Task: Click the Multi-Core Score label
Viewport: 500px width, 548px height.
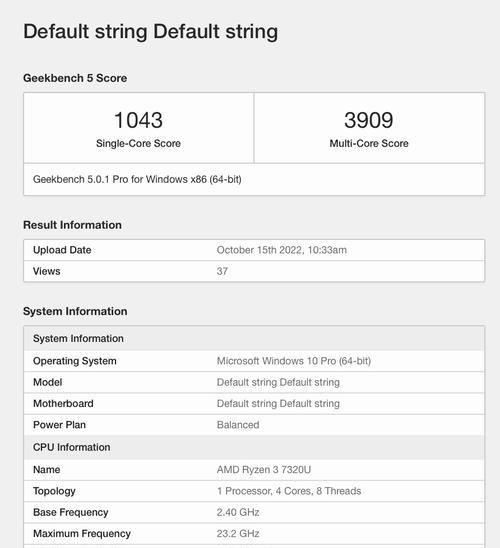Action: [x=369, y=143]
